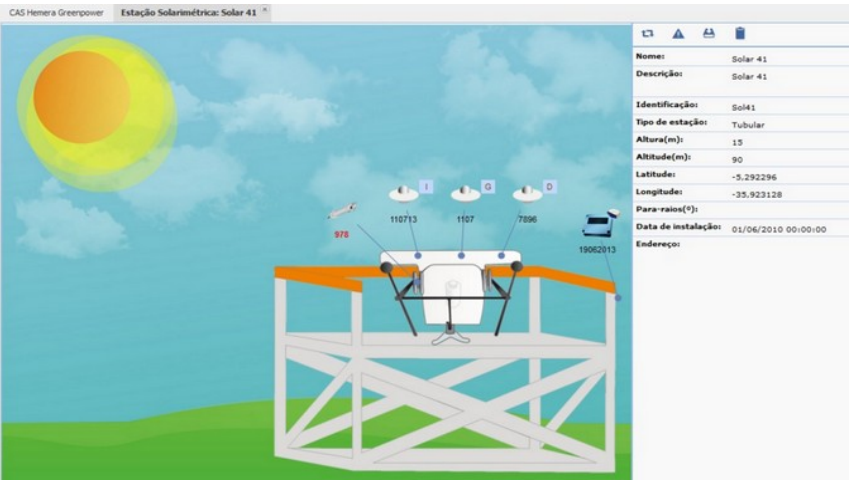
Task: Click the datalogger device icon above 19062013
Action: point(597,225)
